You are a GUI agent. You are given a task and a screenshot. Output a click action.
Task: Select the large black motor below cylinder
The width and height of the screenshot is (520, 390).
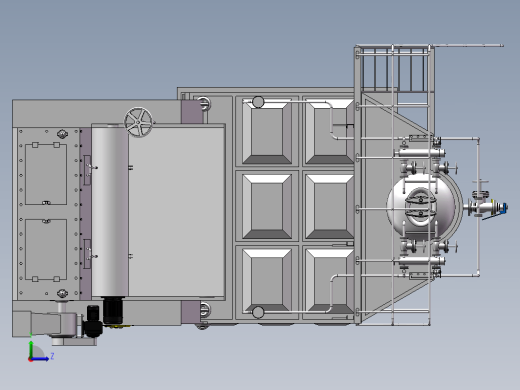pyautogui.click(x=113, y=310)
